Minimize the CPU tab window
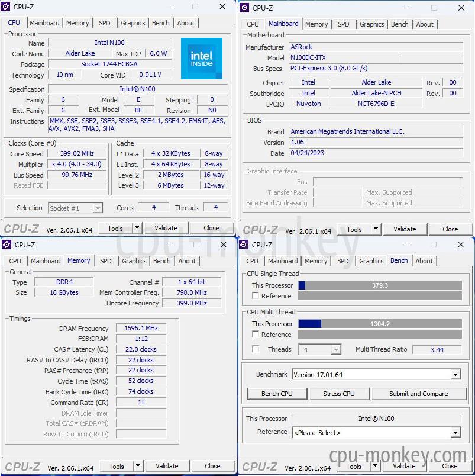 (169, 7)
